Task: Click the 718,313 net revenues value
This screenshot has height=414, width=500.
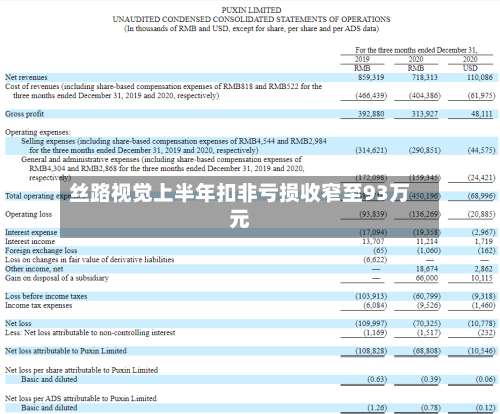Action: click(x=425, y=77)
